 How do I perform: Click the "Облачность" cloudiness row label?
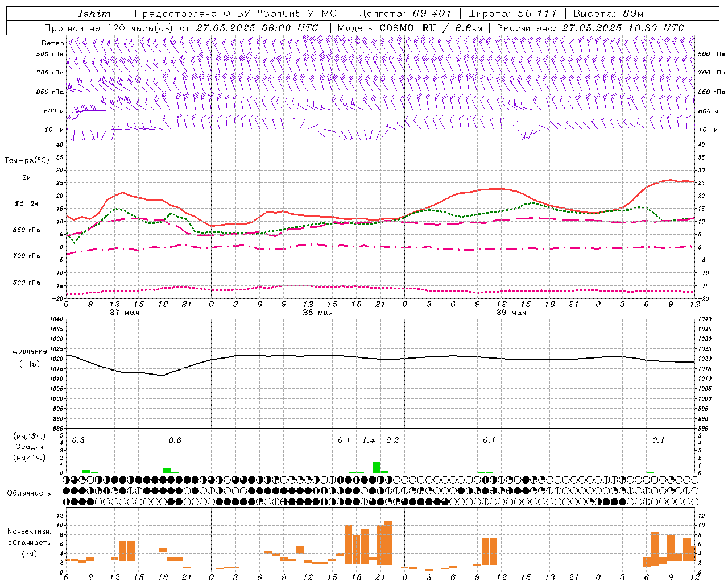29,493
